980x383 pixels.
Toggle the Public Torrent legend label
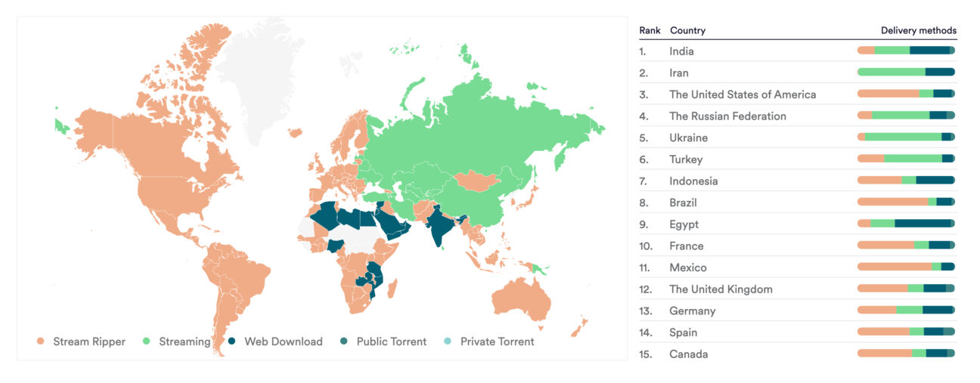(x=391, y=342)
